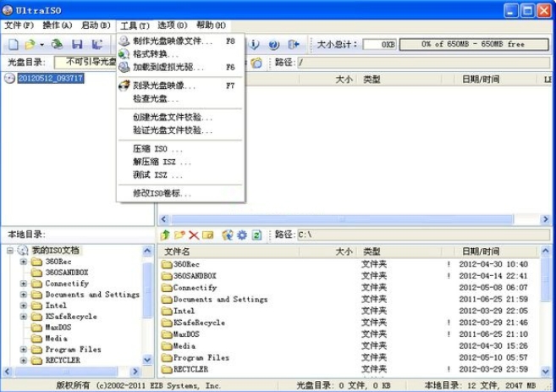Choose 创建光盘文件校验 menu entry
556x392 pixels.
(180, 117)
